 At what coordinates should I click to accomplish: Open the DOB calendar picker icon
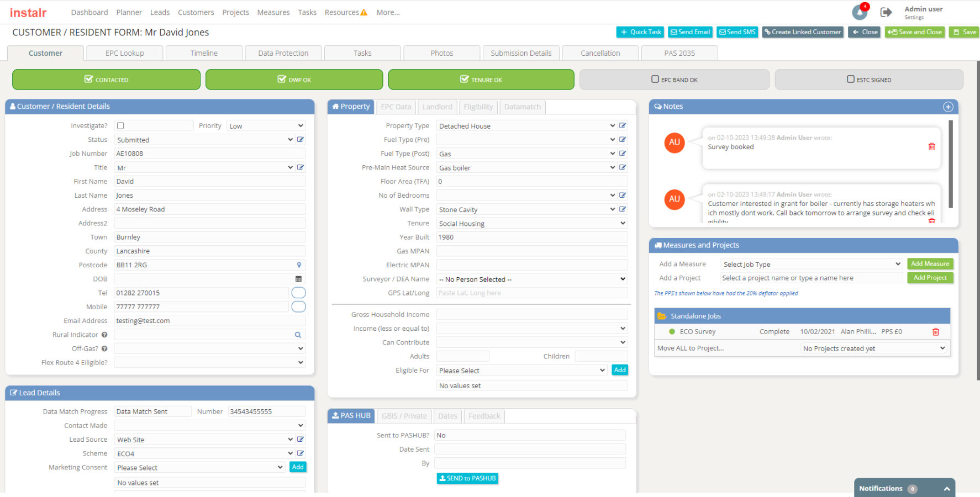[298, 279]
